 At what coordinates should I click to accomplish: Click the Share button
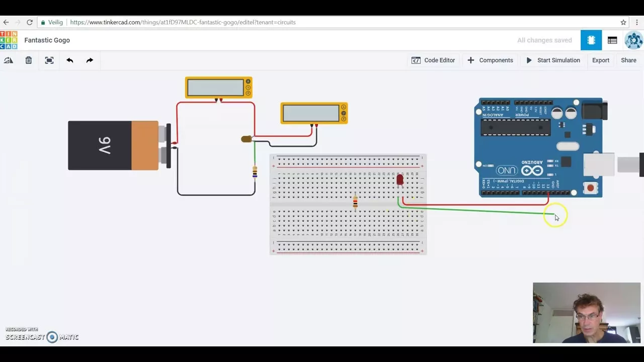click(628, 60)
